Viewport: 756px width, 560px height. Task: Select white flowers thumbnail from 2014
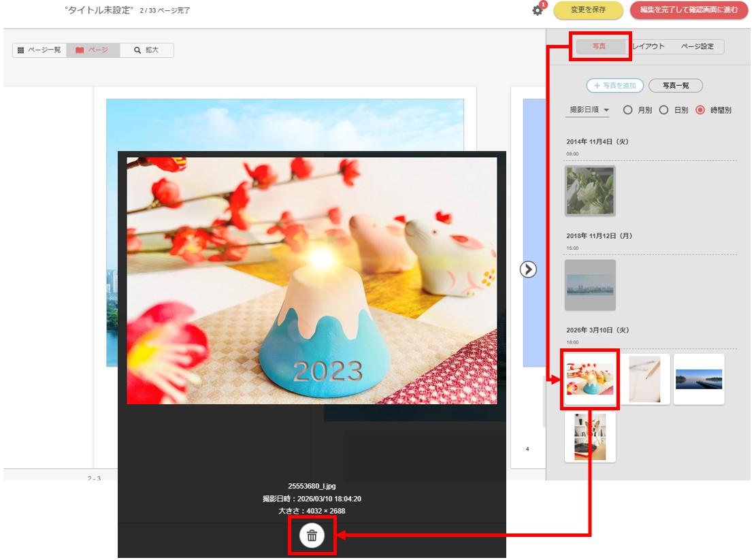[x=590, y=191]
